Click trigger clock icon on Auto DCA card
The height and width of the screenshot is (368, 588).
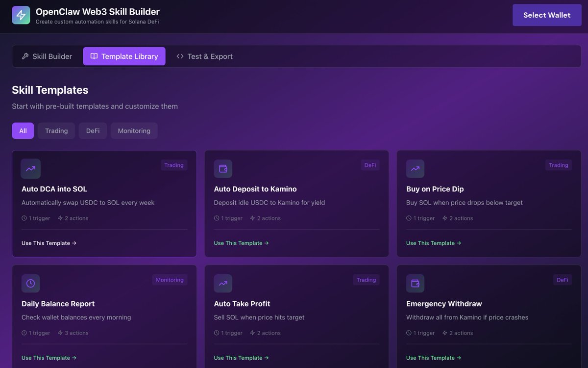24,218
